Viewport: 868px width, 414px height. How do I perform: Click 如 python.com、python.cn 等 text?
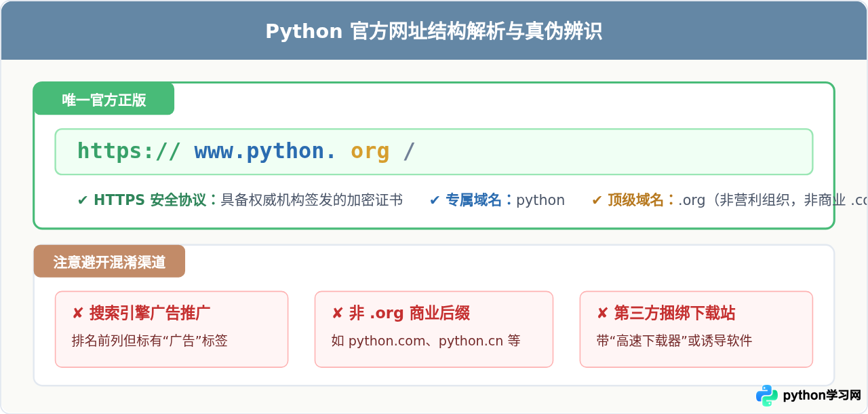coord(426,341)
